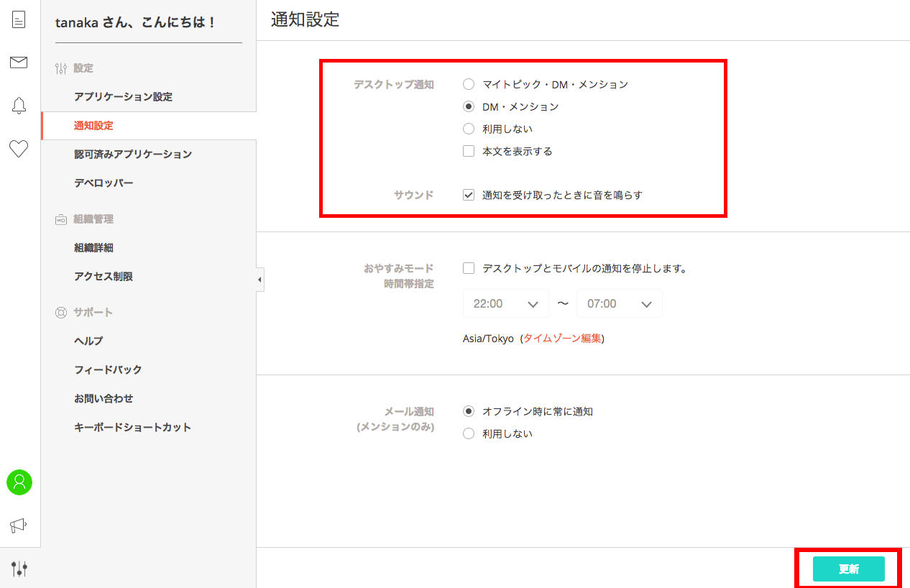Screen dimensions: 910x588
Task: Open 認可済みアプリケーション menu item
Action: [x=132, y=154]
